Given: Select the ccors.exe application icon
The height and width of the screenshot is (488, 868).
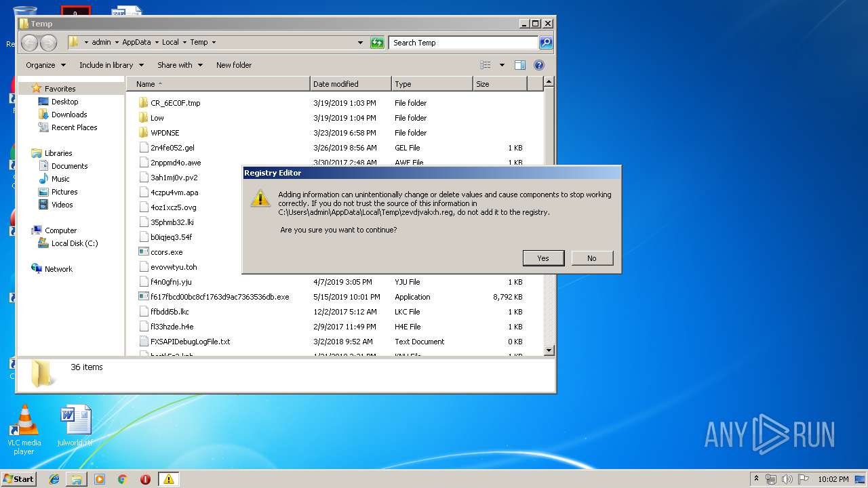Looking at the screenshot, I should click(x=143, y=252).
